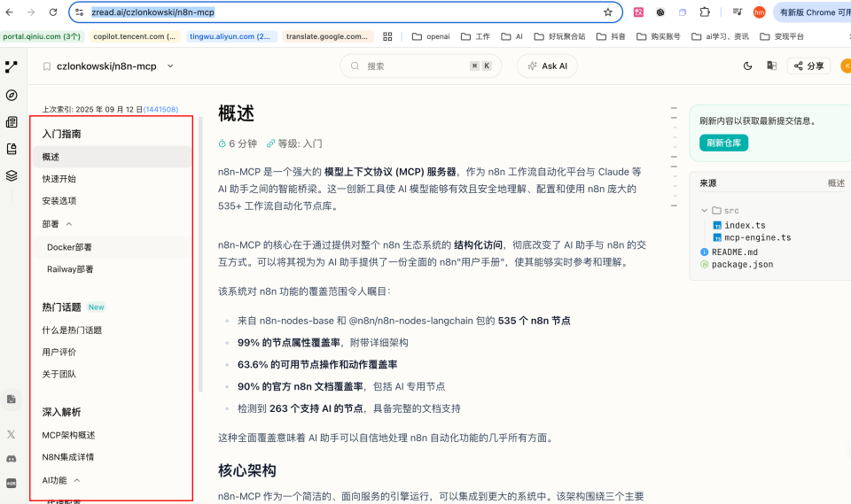The height and width of the screenshot is (504, 851).
Task: Open copilot.tencent.com bookmark tab group
Action: [x=134, y=36]
